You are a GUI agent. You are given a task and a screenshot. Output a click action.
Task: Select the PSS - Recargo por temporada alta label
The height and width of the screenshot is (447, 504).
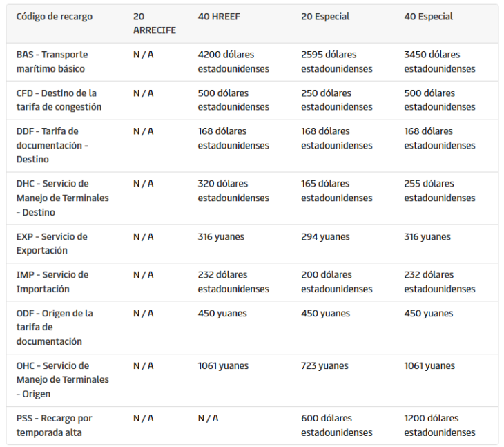click(x=54, y=425)
